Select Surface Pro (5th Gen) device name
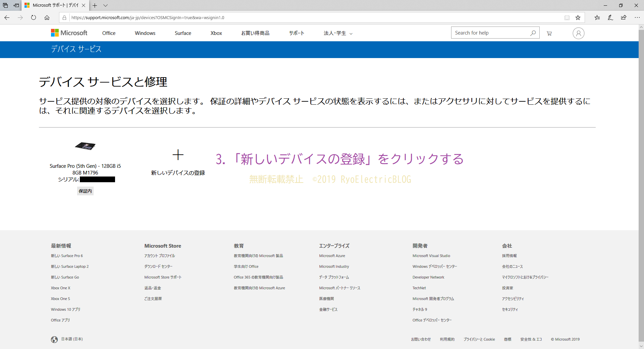 pos(85,169)
